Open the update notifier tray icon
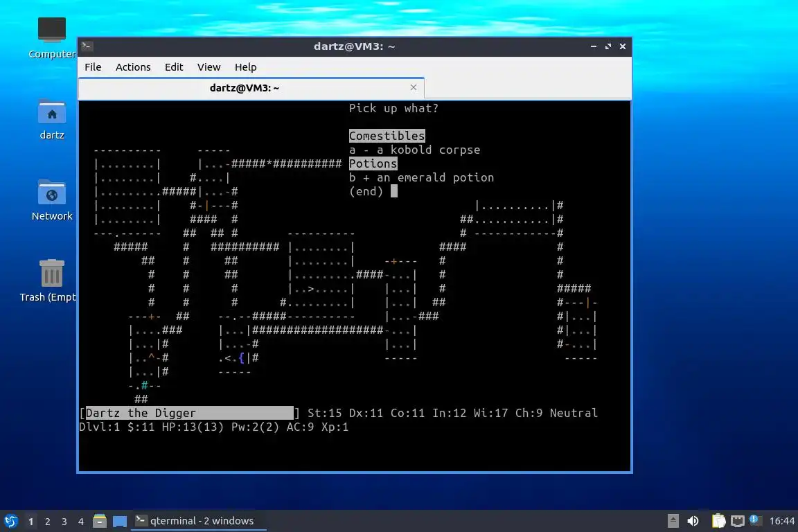This screenshot has height=532, width=798. [755, 520]
